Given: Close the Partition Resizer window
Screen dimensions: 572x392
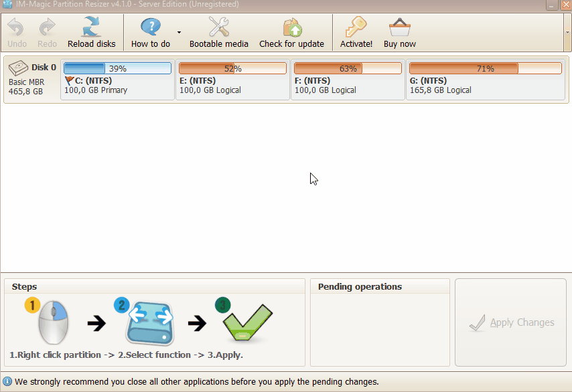Looking at the screenshot, I should 566,5.
